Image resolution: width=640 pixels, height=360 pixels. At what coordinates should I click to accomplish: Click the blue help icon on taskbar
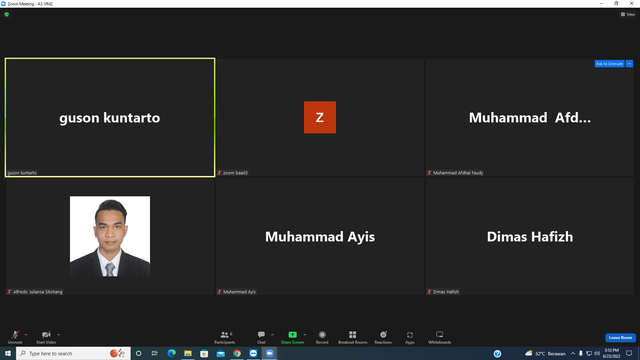pos(497,354)
